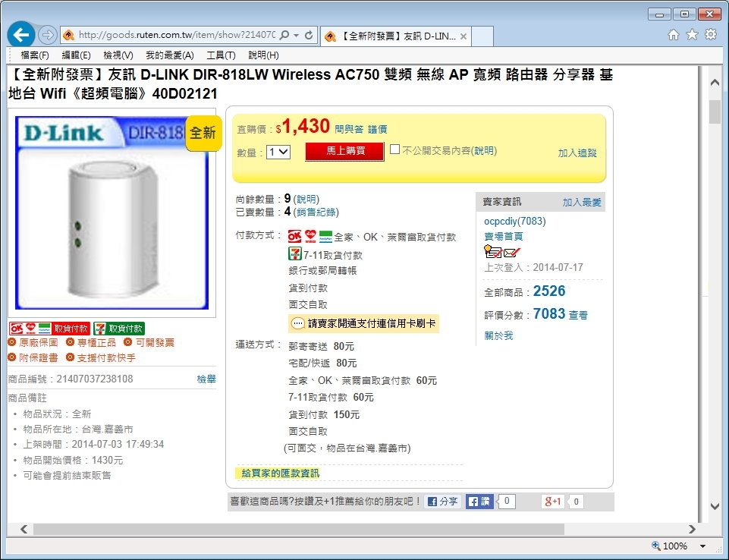Click the 7-11 icon beside 7-11取貨付款

click(x=295, y=253)
